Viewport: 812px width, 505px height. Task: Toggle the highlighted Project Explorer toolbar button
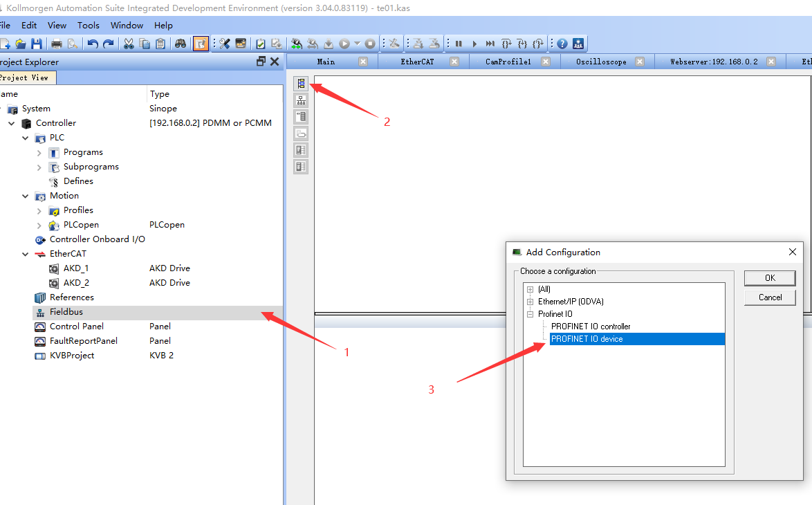pyautogui.click(x=200, y=44)
